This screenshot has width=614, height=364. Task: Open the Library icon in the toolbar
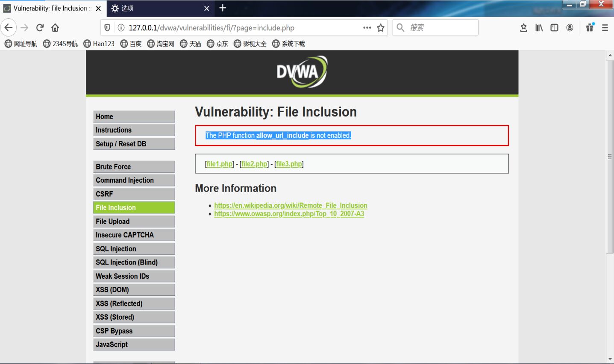(539, 27)
